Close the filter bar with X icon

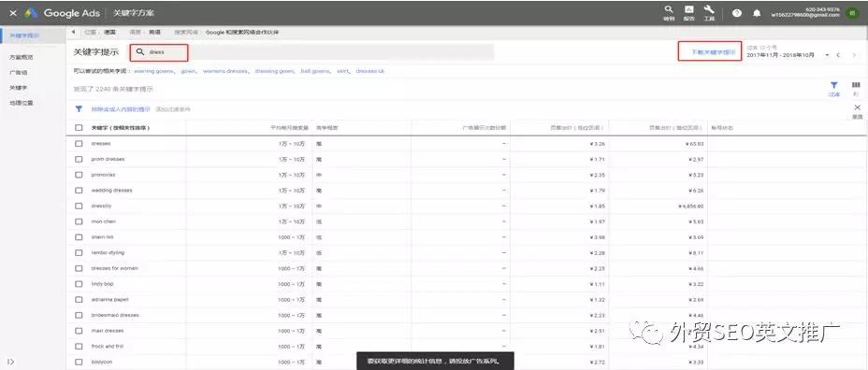point(857,107)
